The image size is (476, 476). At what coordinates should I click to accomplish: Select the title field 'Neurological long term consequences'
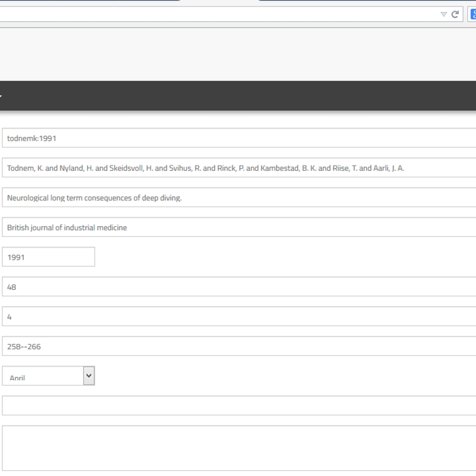[238, 198]
